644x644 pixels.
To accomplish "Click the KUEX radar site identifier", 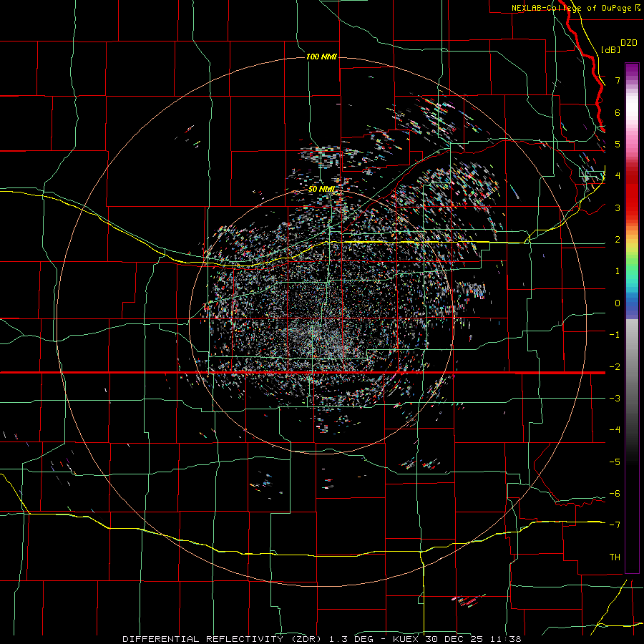I will 406,639.
